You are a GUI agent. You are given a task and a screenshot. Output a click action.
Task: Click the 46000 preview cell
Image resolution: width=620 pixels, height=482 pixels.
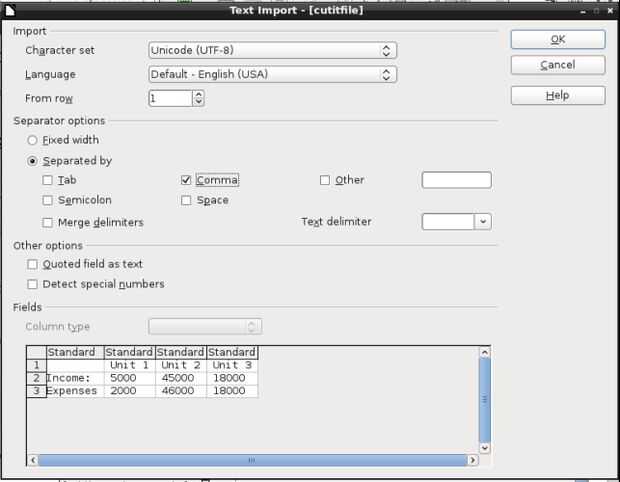(181, 391)
